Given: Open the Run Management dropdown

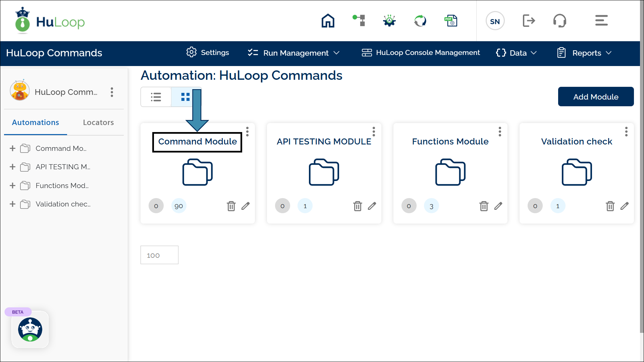Looking at the screenshot, I should coord(294,53).
